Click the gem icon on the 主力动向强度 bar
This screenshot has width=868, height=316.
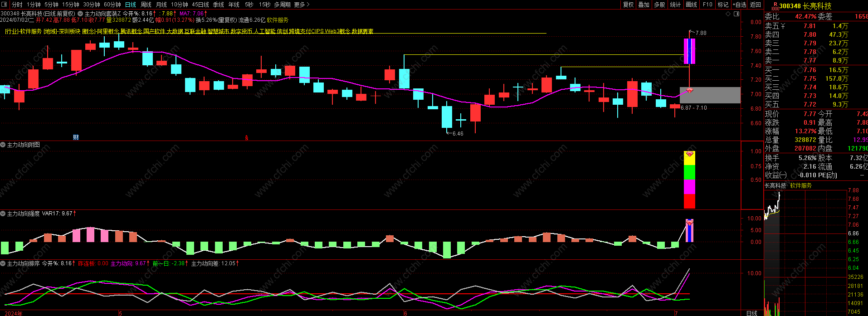(x=689, y=223)
